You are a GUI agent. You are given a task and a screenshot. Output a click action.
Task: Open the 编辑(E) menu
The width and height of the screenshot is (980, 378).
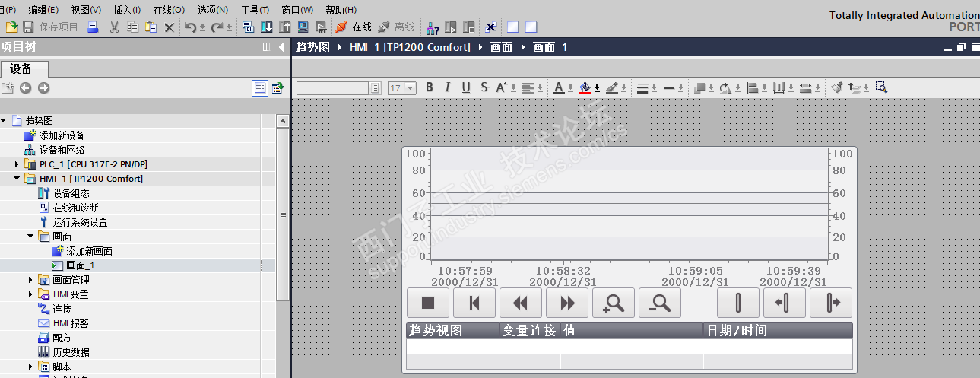point(43,10)
